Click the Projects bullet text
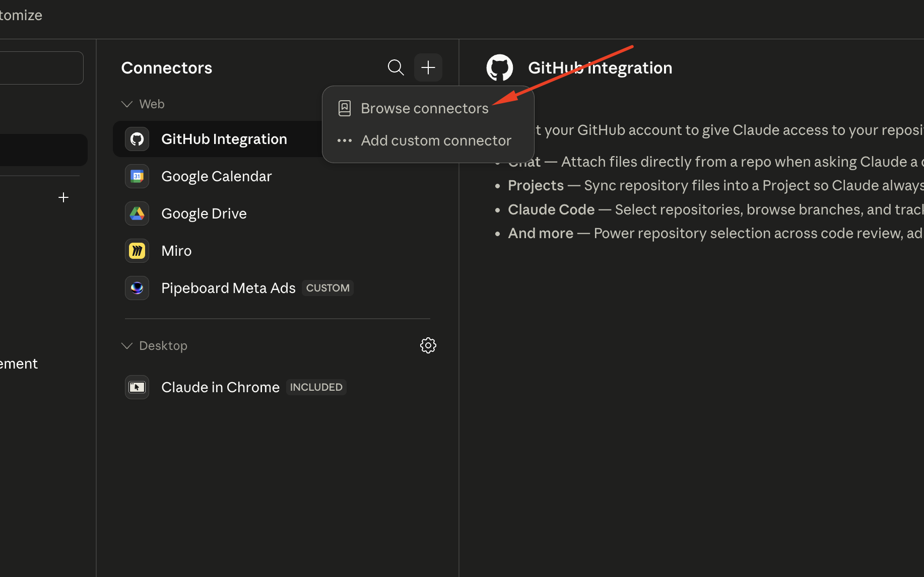 715,185
